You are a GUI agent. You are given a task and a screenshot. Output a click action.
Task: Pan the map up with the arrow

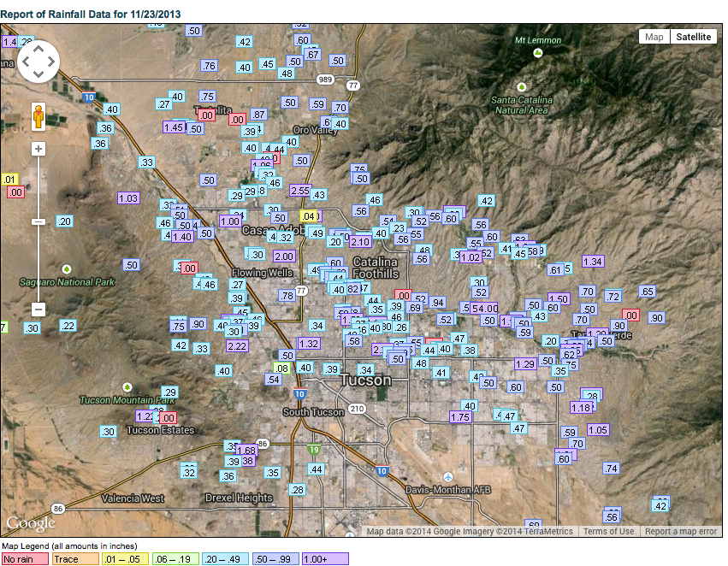coord(38,49)
